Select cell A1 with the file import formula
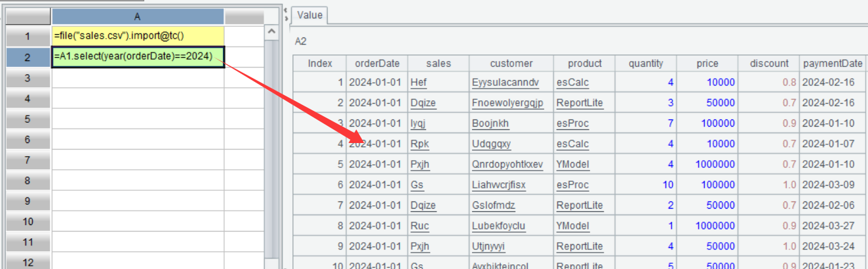This screenshot has width=868, height=269. point(137,36)
